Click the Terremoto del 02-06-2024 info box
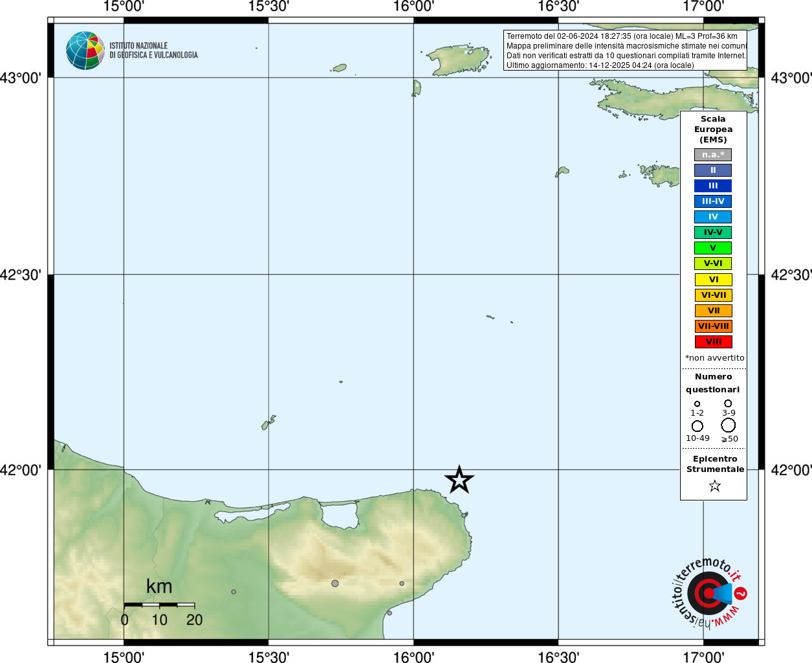 pos(625,51)
